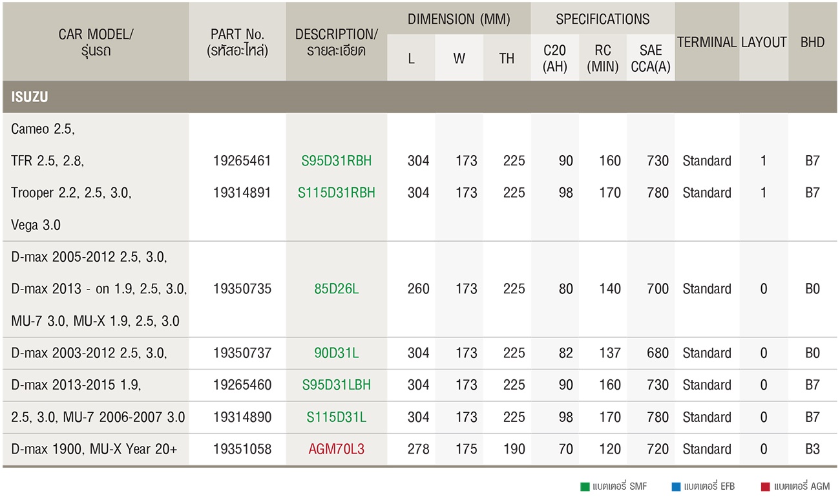This screenshot has height=504, width=840.
Task: Click the CAR MODEL column header
Action: point(96,42)
